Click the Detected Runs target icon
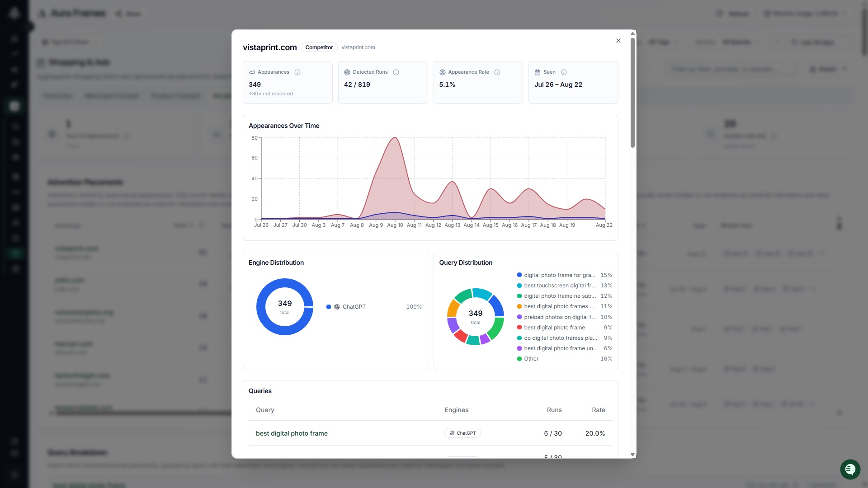Image resolution: width=868 pixels, height=488 pixels. (x=347, y=72)
